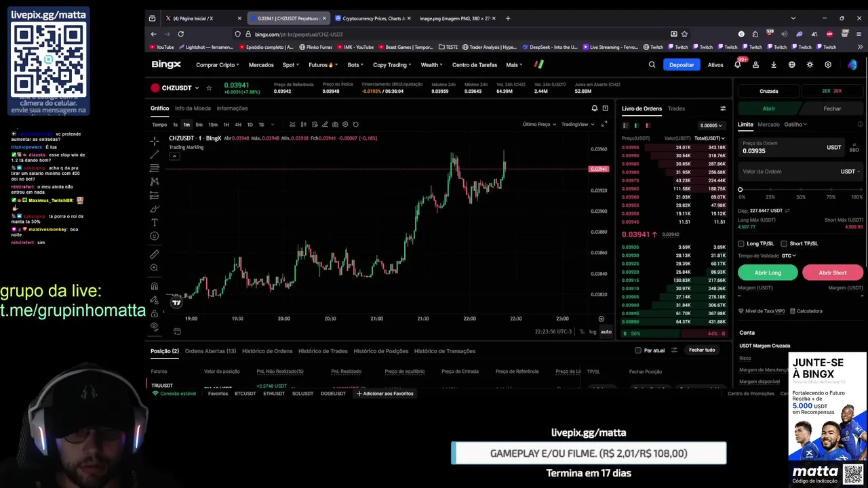
Task: Toggle auto scale on chart
Action: (x=606, y=331)
